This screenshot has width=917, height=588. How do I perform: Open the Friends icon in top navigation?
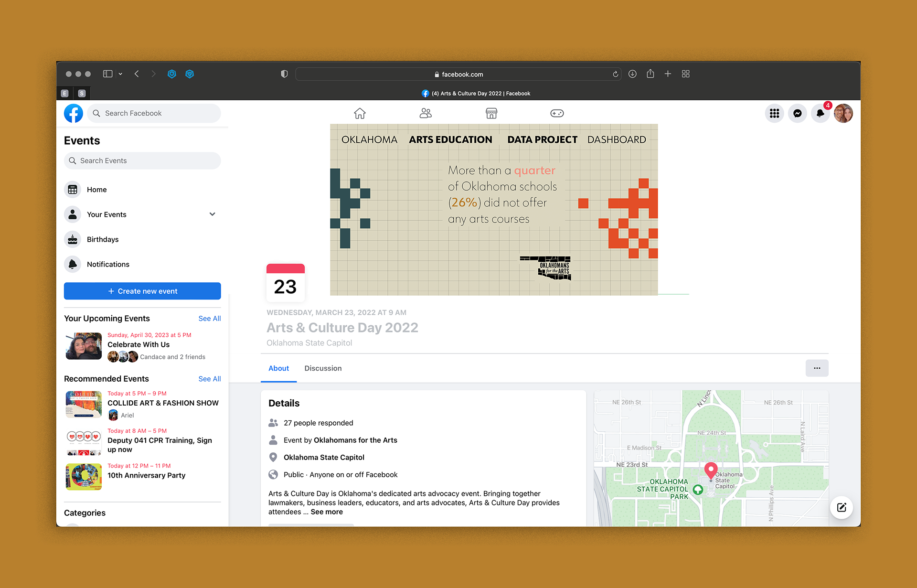click(425, 113)
